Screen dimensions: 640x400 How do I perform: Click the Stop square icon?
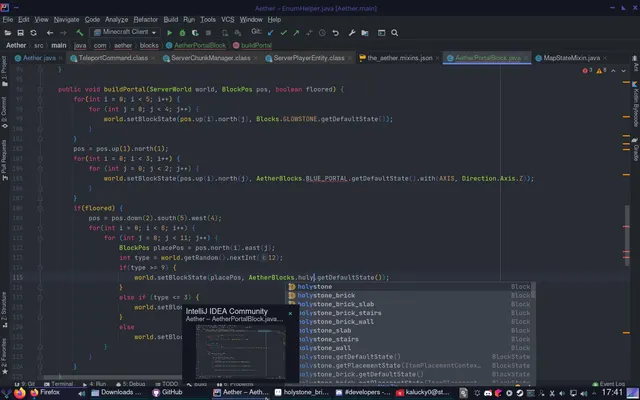click(208, 33)
